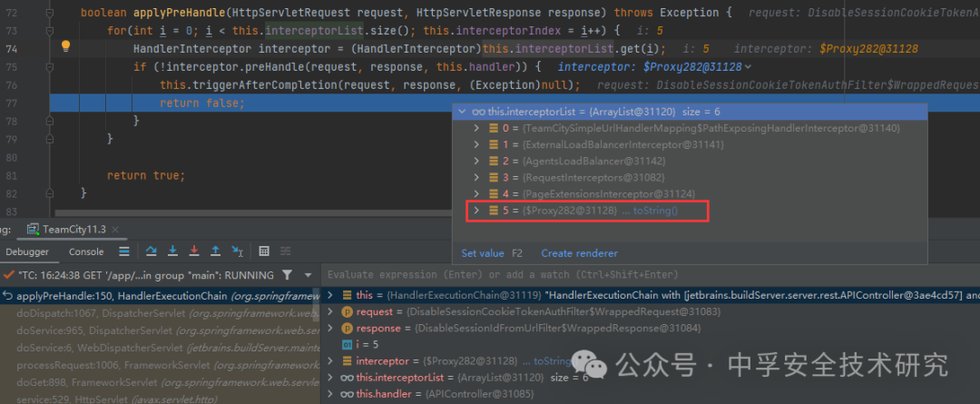Click the Step Over icon
This screenshot has width=980, height=404.
point(152,251)
